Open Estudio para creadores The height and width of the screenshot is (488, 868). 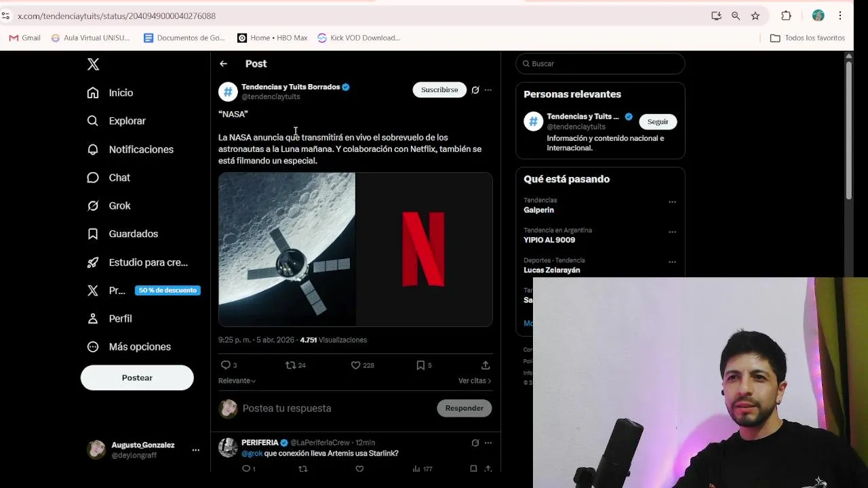137,262
